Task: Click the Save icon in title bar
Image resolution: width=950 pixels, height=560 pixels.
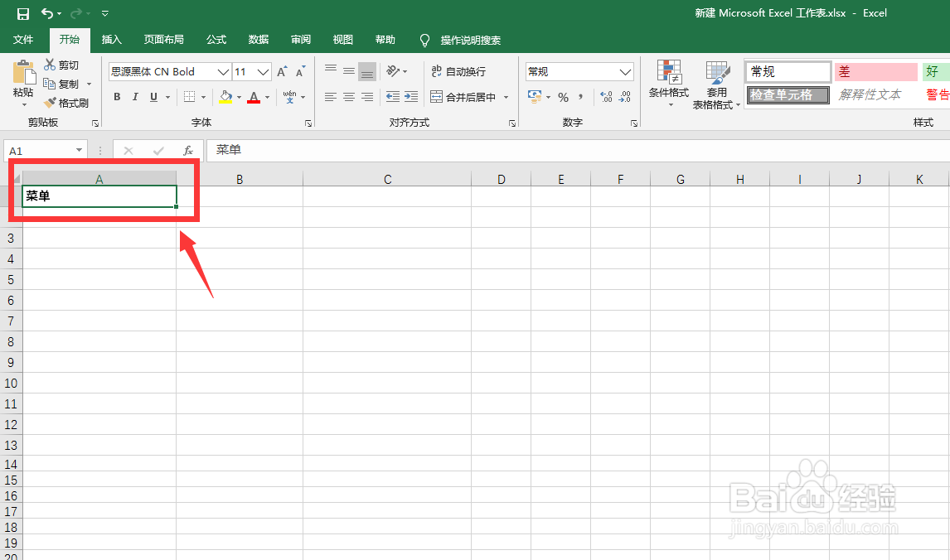Action: (x=23, y=13)
